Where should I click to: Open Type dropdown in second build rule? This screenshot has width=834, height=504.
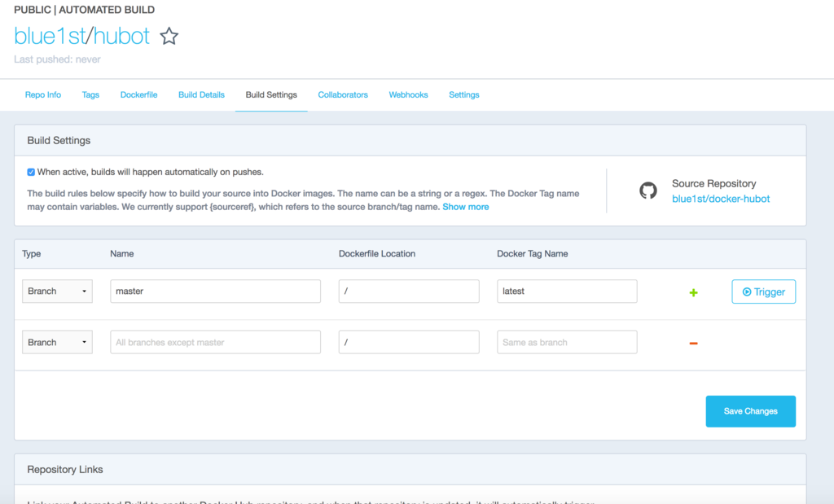click(57, 343)
